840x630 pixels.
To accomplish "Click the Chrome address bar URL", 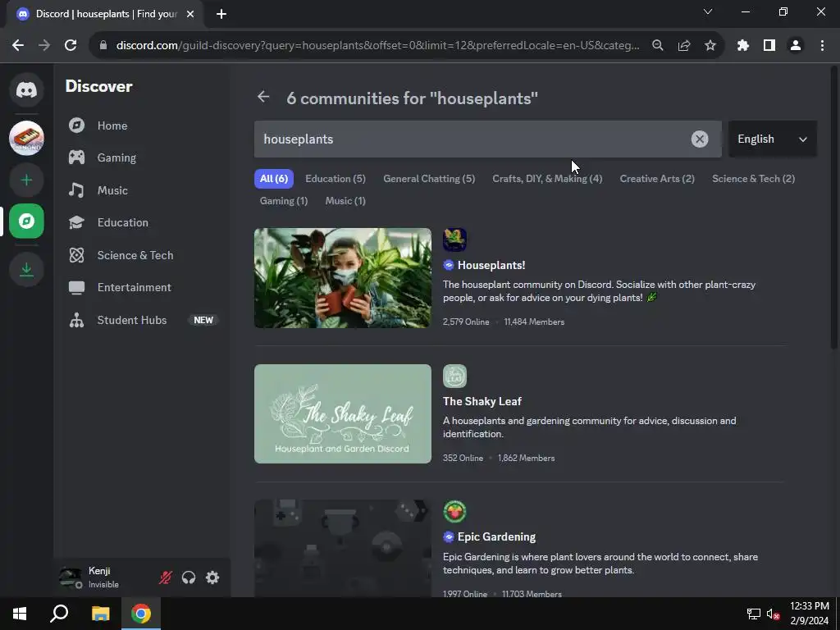I will (377, 46).
